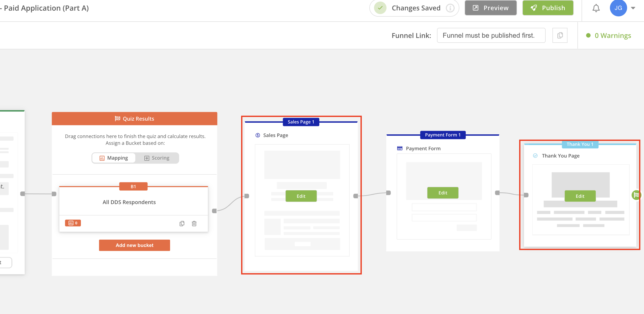Image resolution: width=644 pixels, height=314 pixels.
Task: Click the Funnel Link text field
Action: tap(491, 35)
